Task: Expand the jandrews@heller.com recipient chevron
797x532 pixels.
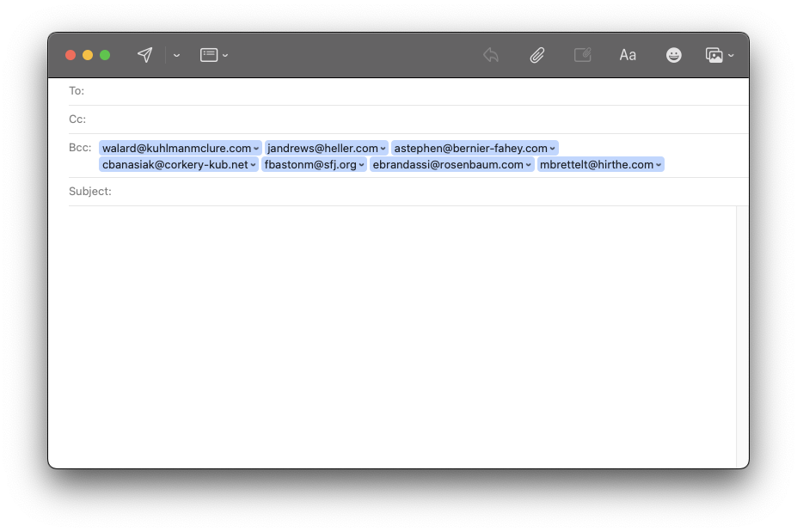Action: pos(383,149)
